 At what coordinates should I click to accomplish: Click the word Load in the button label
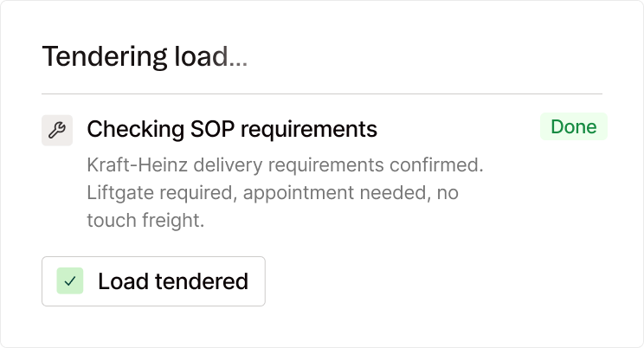pos(123,281)
